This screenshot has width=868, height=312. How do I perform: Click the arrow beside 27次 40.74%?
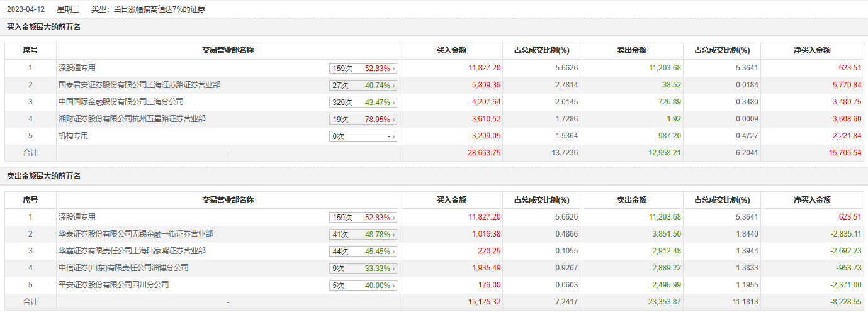[x=395, y=86]
